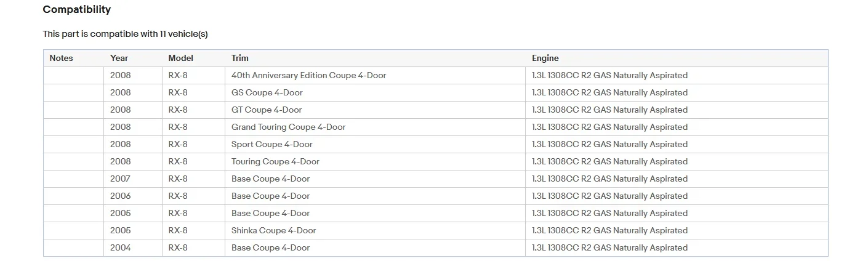Click the Shinka Coupe 4-Door trim cell
Screen dimensions: 868x261
(273, 230)
